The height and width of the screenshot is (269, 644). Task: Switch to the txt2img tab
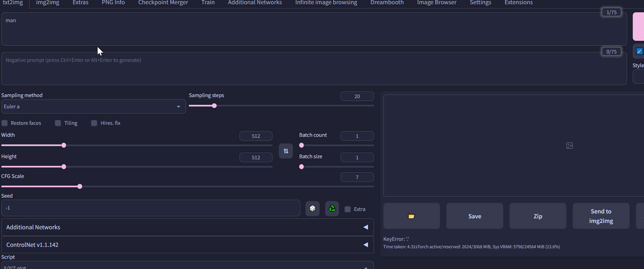(x=13, y=3)
